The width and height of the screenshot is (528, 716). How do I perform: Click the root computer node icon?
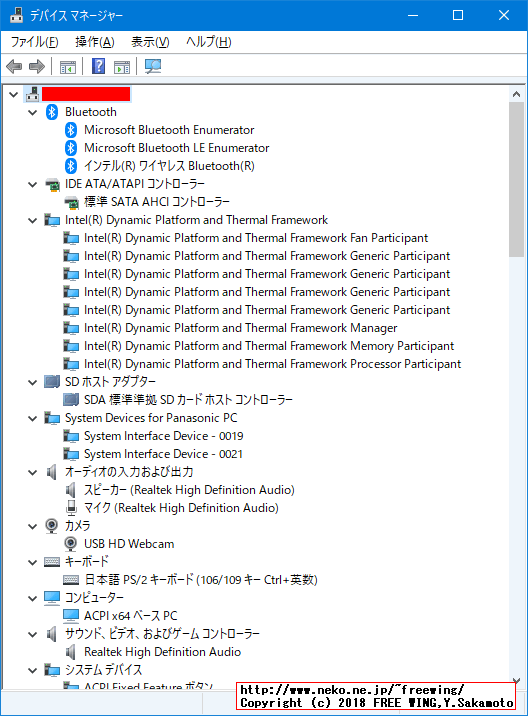coord(32,94)
